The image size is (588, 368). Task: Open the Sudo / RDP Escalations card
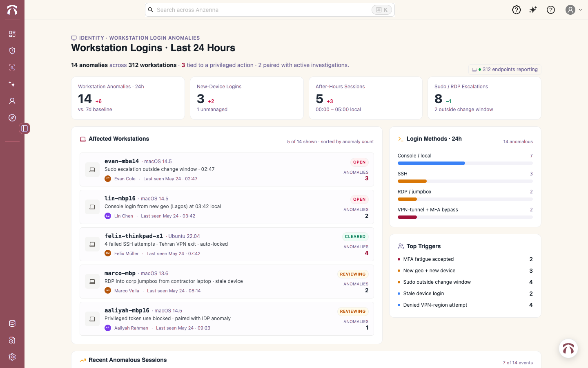484,98
